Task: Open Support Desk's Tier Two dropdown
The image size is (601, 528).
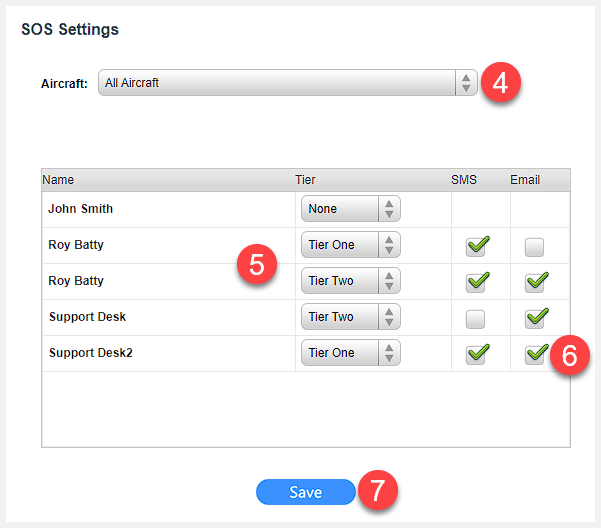Action: 351,317
